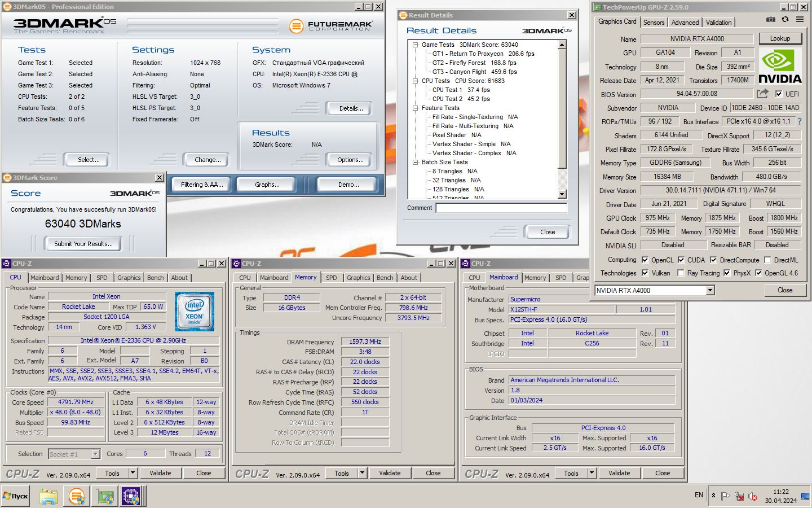The width and height of the screenshot is (812, 508).
Task: Toggle the CUDA checkbox
Action: (681, 260)
